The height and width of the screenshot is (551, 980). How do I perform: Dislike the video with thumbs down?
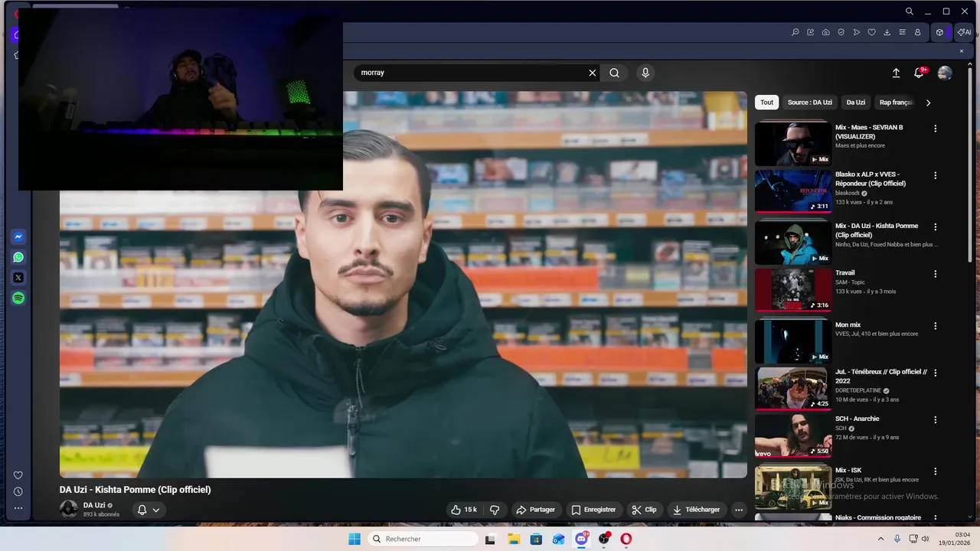click(495, 510)
